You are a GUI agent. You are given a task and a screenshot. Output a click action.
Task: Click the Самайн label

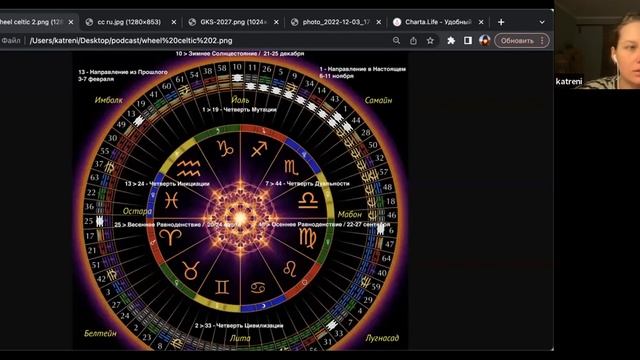point(378,100)
